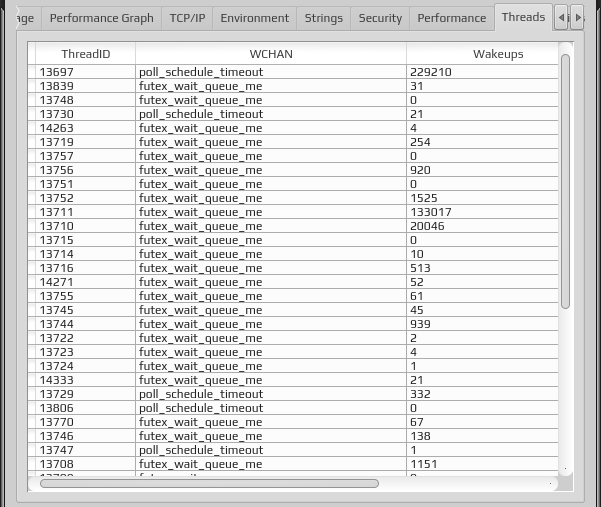Image resolution: width=601 pixels, height=507 pixels.
Task: Click the left tab scroll arrow
Action: [x=562, y=17]
